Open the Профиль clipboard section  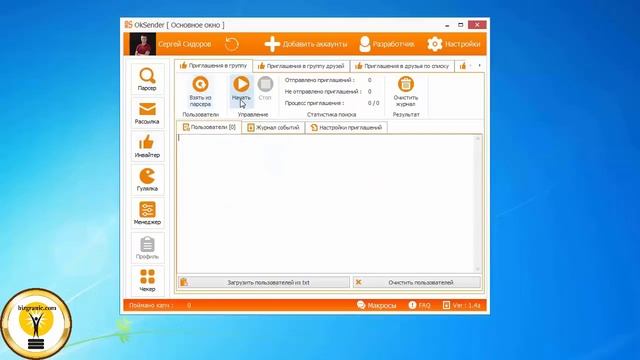click(x=147, y=248)
